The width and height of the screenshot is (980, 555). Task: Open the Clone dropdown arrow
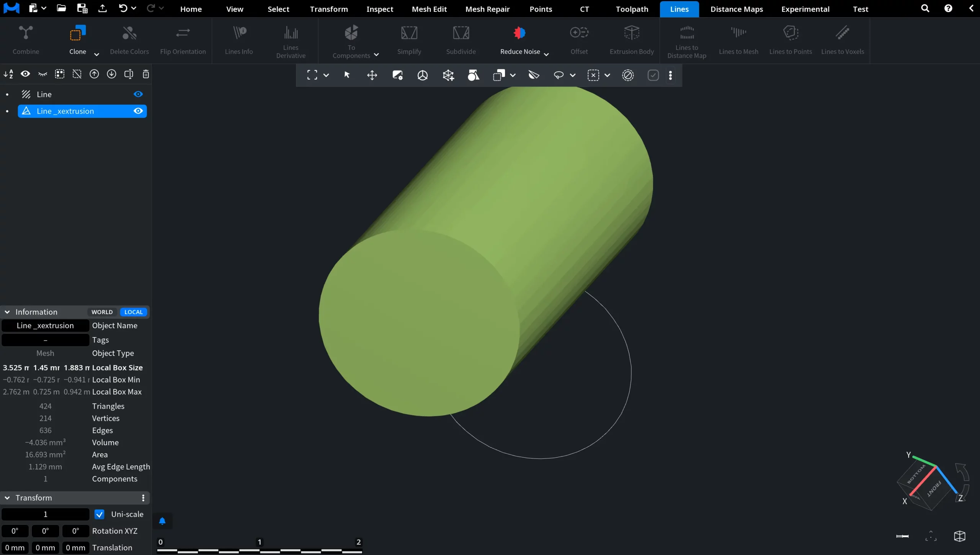(x=96, y=54)
